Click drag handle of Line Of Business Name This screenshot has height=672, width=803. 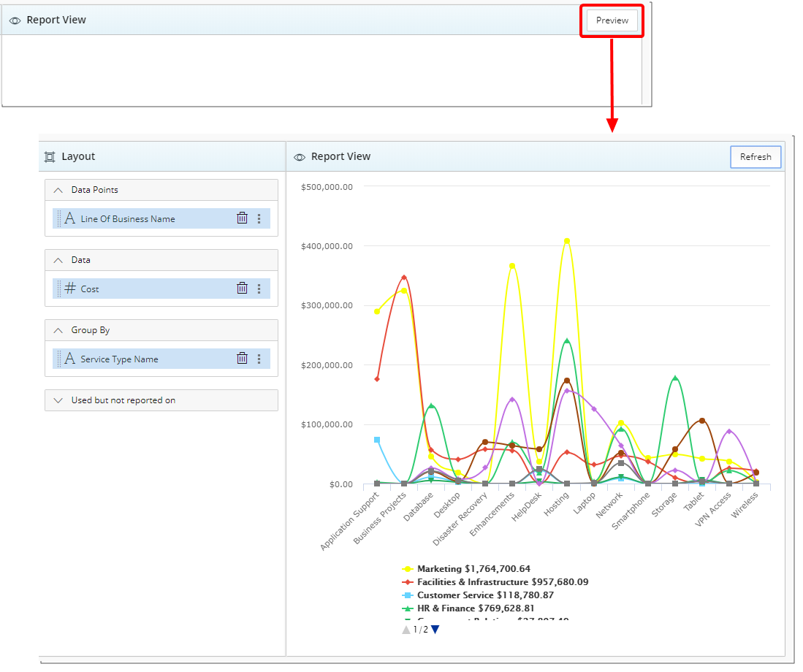click(59, 218)
